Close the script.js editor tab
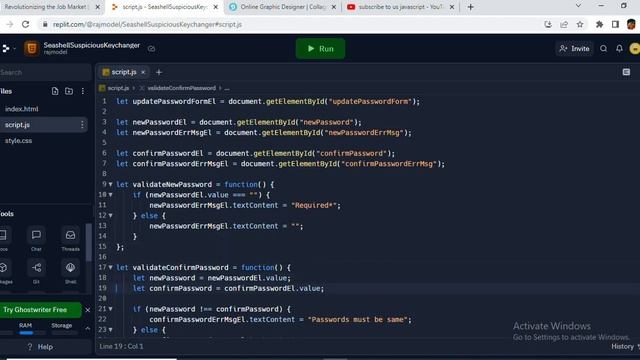Viewport: 640px width, 360px height. [143, 72]
